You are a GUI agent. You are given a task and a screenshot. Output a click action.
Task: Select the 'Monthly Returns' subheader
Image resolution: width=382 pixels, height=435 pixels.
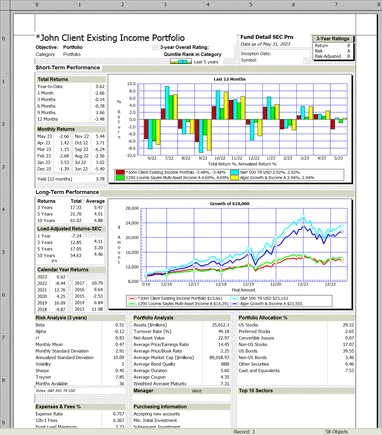click(56, 129)
